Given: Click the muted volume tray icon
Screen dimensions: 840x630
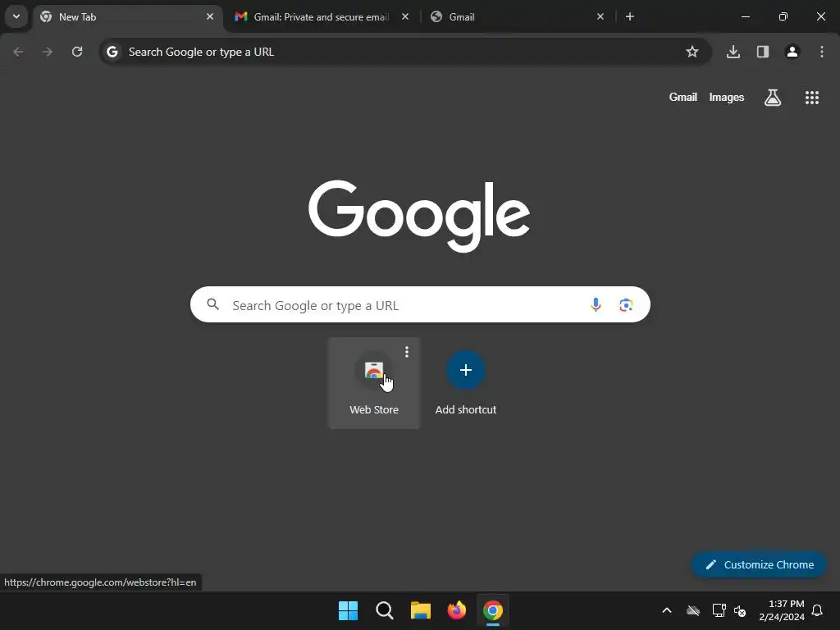Looking at the screenshot, I should tap(741, 610).
